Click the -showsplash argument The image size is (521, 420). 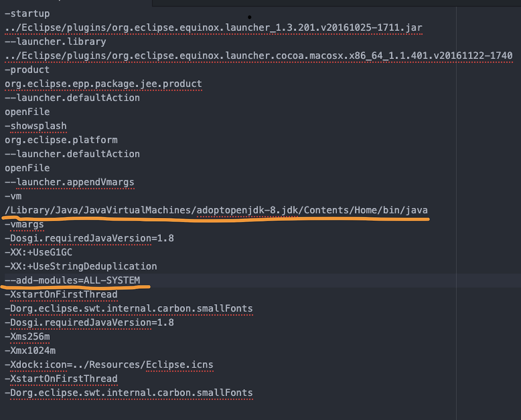[x=35, y=126]
